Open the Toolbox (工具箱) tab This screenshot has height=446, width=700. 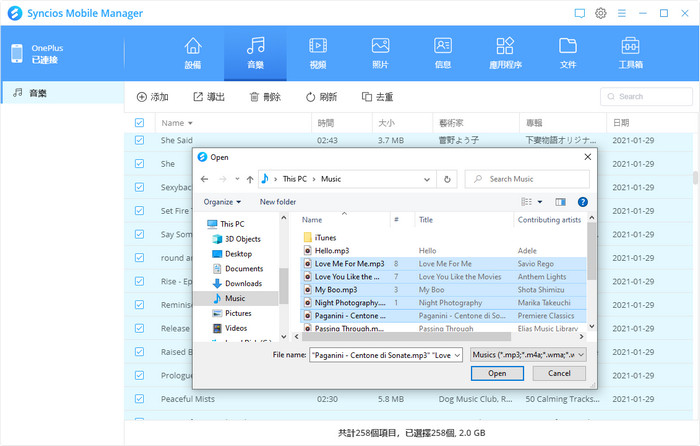(630, 53)
